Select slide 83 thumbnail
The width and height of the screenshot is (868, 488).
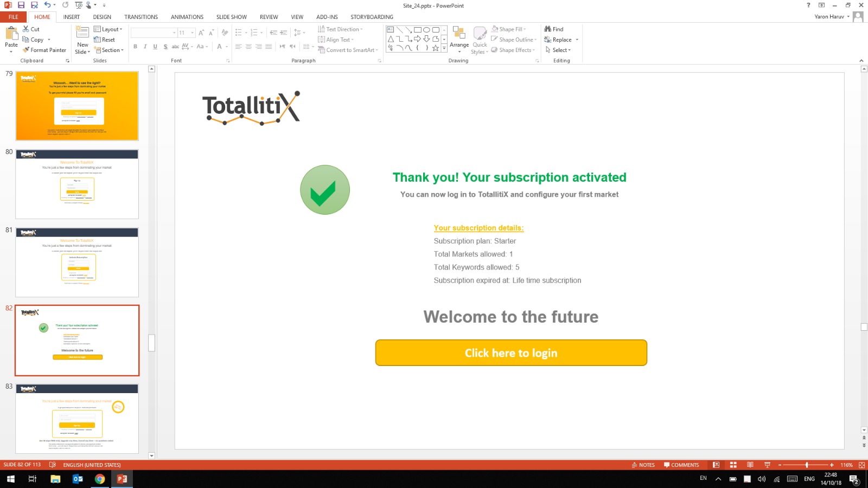pos(77,419)
